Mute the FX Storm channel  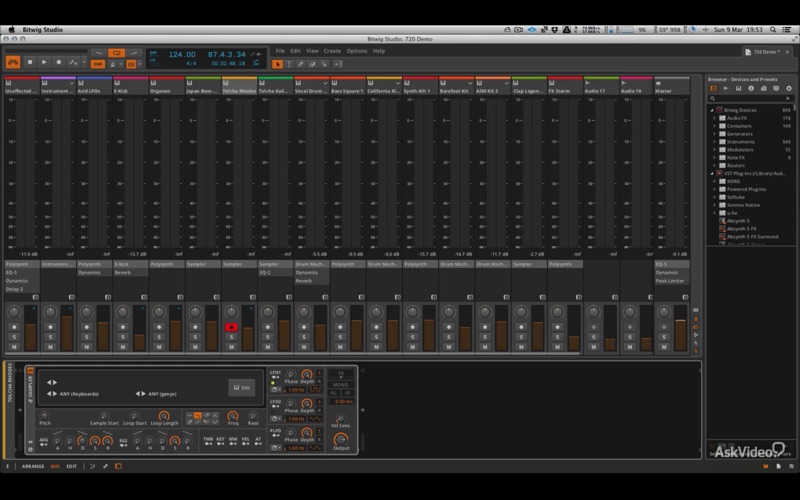(x=557, y=347)
